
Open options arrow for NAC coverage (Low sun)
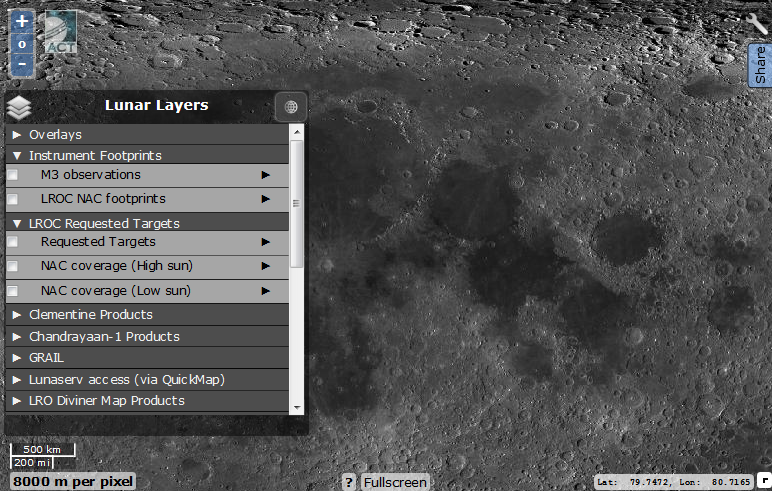[x=266, y=291]
